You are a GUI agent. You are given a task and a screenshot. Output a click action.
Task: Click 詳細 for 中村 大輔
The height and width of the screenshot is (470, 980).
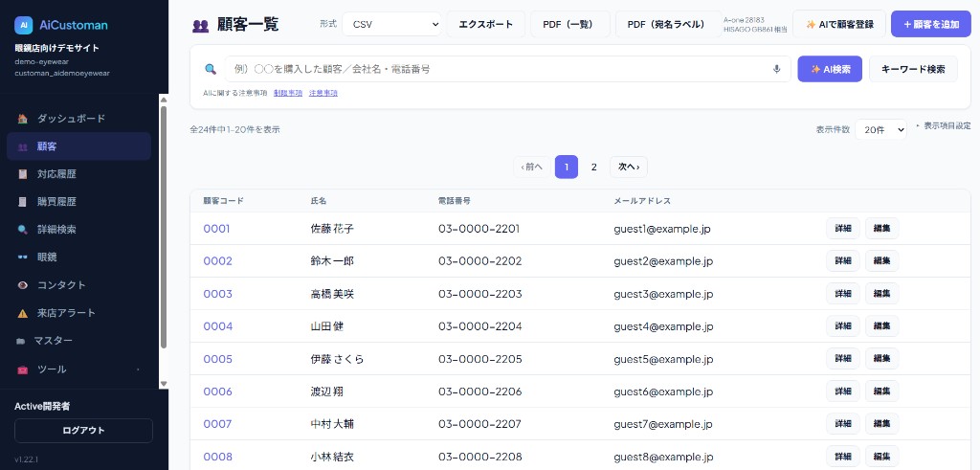(x=843, y=424)
